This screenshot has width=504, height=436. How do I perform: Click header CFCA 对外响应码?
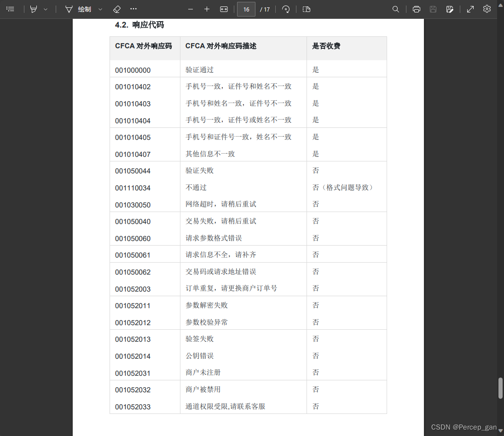coord(143,46)
